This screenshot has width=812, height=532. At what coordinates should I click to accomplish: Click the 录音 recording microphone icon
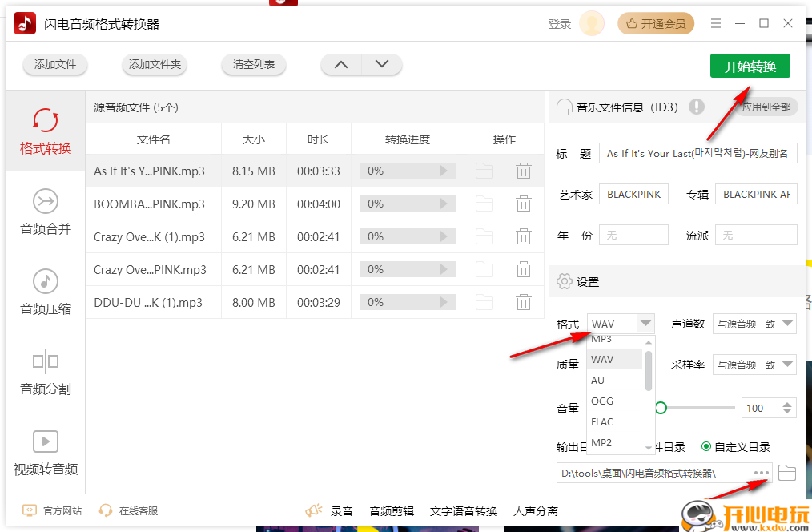[x=313, y=510]
